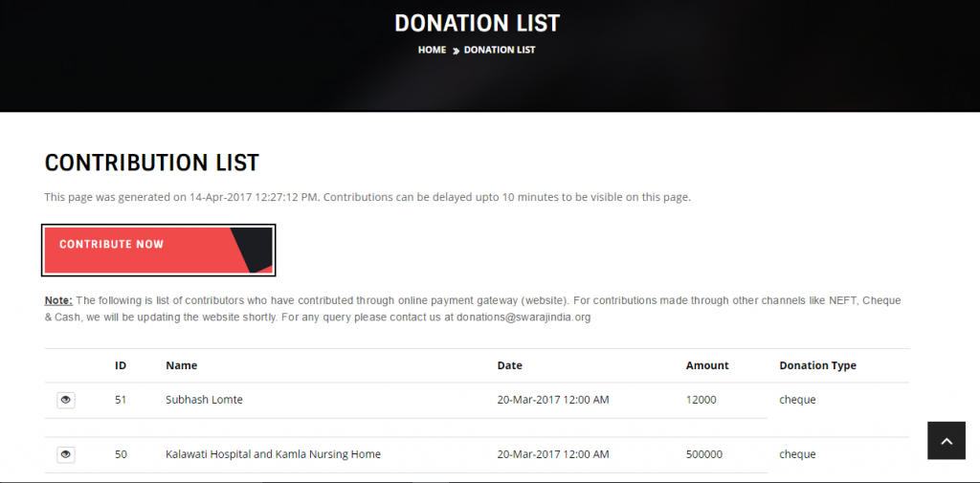
Task: Click the 12000 amount value
Action: (701, 400)
